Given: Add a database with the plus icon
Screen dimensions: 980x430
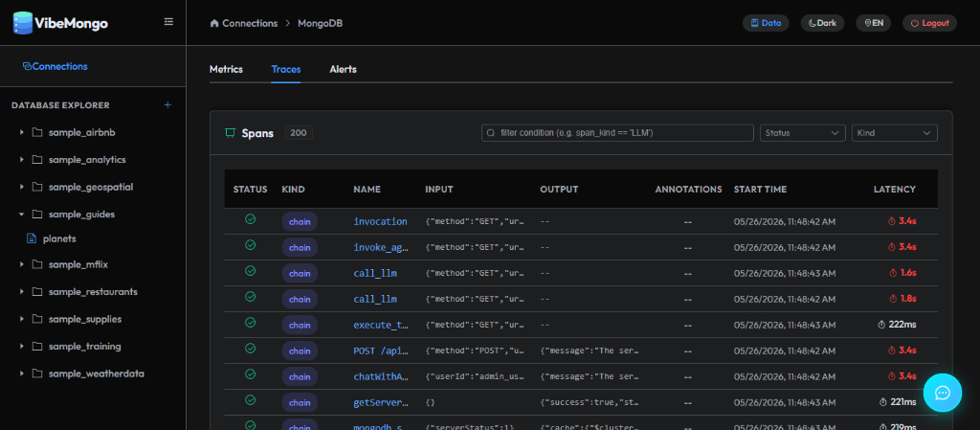Looking at the screenshot, I should tap(167, 105).
